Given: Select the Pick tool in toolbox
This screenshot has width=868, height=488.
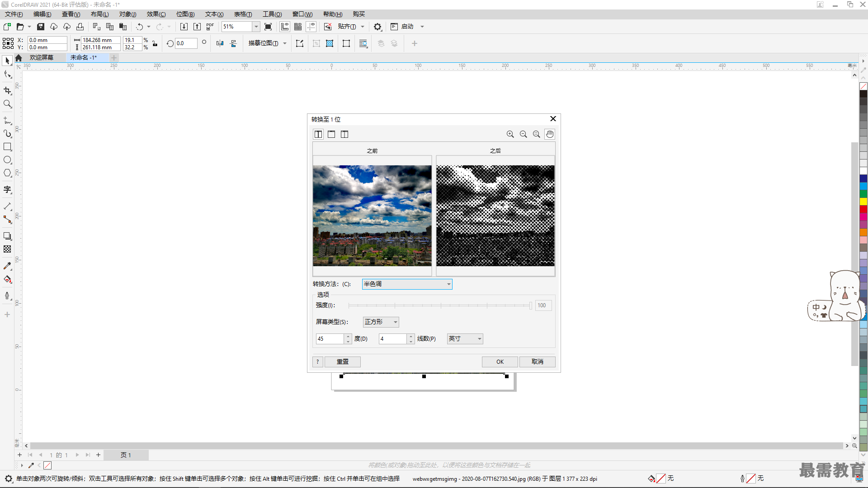Looking at the screenshot, I should click(x=7, y=61).
